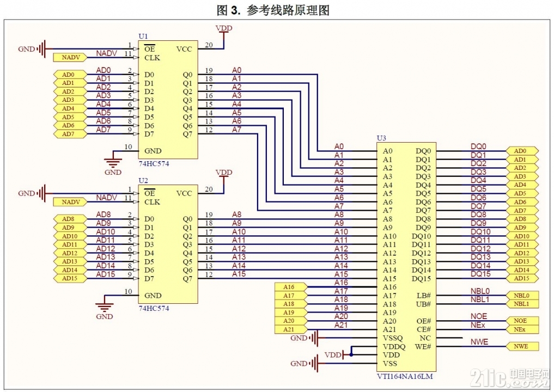Screen dimensions: 554x392
Task: Select the WE# pin name on U3
Action: click(423, 346)
